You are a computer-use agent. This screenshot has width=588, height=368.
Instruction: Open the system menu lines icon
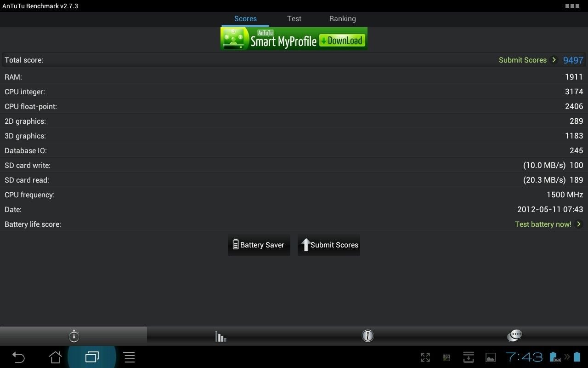pyautogui.click(x=129, y=357)
